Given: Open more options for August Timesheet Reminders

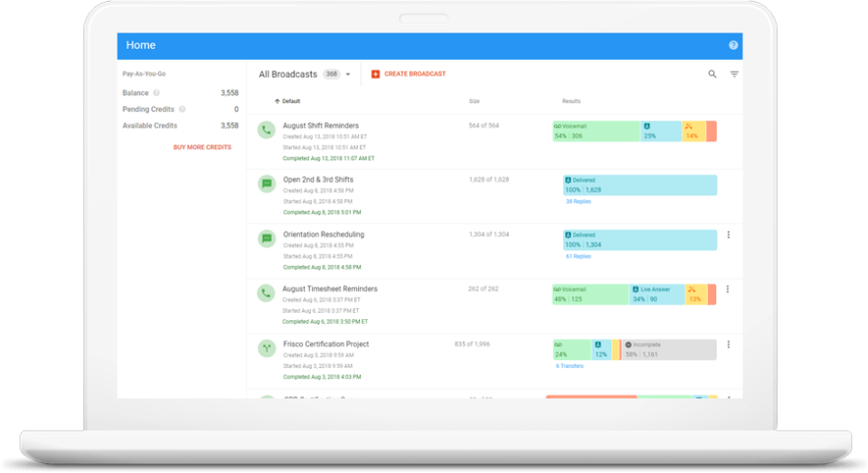Looking at the screenshot, I should [727, 289].
